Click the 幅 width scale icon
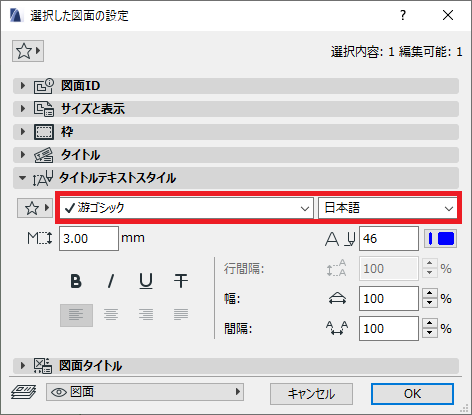Image resolution: width=472 pixels, height=415 pixels. click(337, 298)
